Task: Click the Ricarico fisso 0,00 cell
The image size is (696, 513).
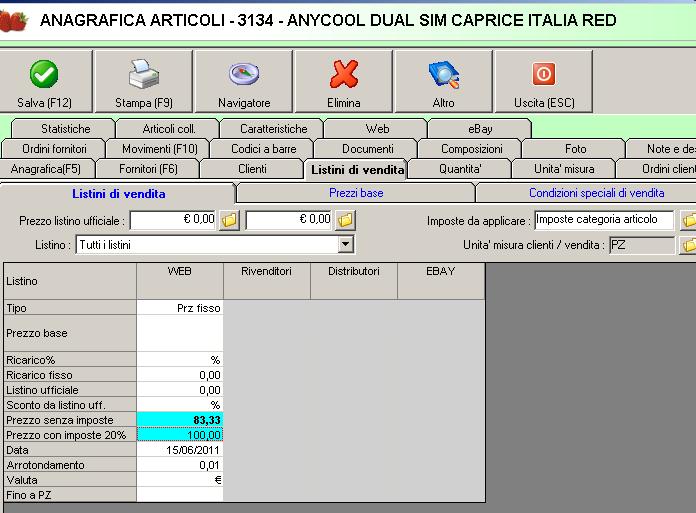Action: (180, 375)
